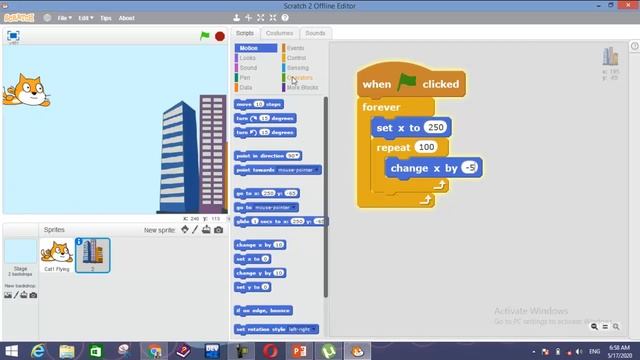Choose new backdrop from library icon
This screenshot has height=360, width=640.
8,295
